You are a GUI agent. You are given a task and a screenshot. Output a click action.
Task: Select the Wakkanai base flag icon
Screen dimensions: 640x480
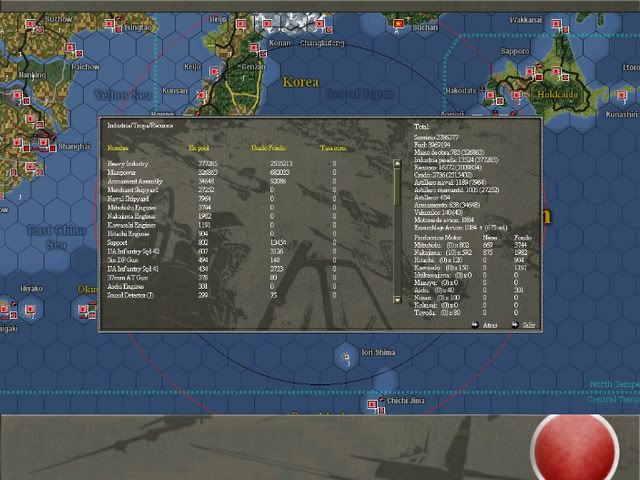pyautogui.click(x=556, y=24)
